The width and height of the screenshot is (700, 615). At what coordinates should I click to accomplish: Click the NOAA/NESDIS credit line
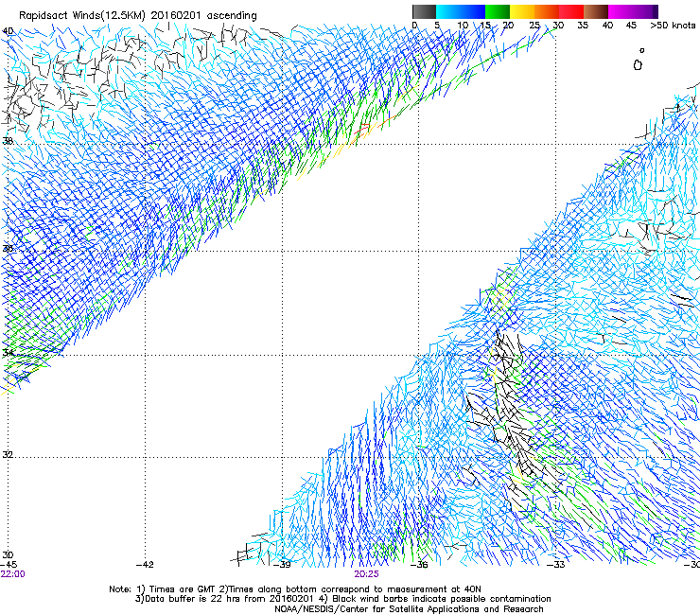(x=409, y=609)
